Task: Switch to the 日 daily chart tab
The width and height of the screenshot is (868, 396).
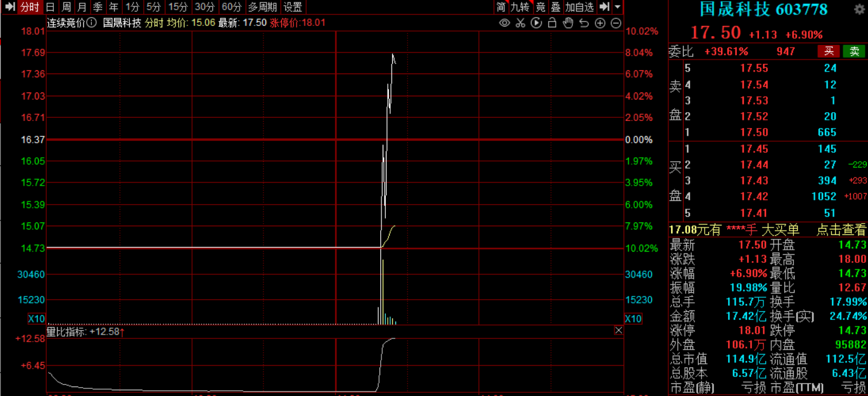Action: click(x=50, y=7)
